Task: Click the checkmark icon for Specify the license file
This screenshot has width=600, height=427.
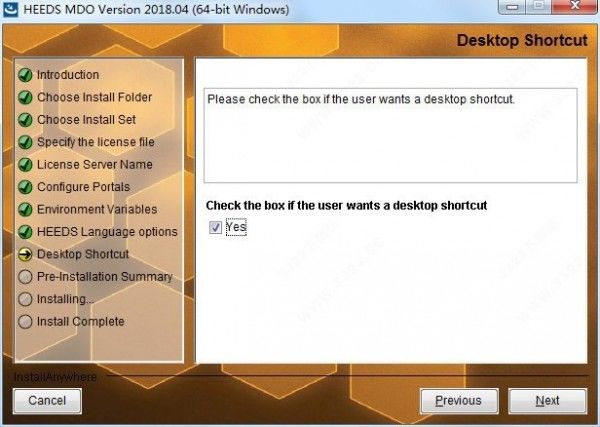Action: (25, 142)
